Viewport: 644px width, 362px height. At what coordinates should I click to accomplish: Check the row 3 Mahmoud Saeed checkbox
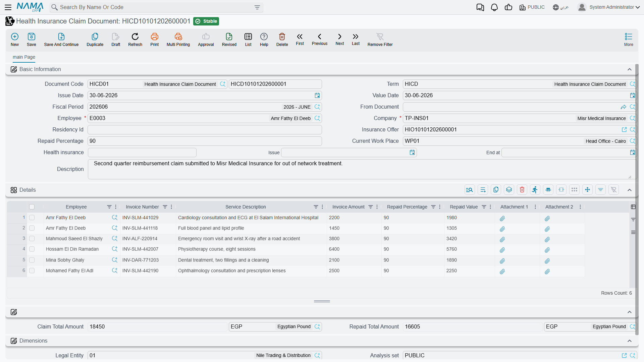coord(32,239)
